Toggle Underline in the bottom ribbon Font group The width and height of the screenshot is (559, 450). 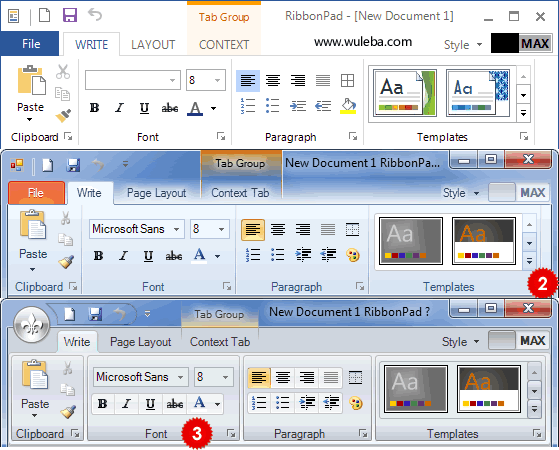150,404
